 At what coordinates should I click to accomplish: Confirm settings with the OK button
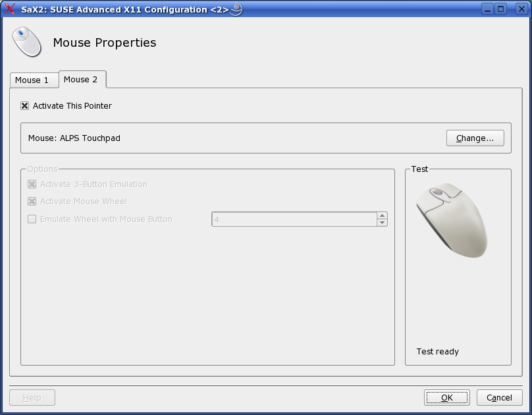(447, 398)
